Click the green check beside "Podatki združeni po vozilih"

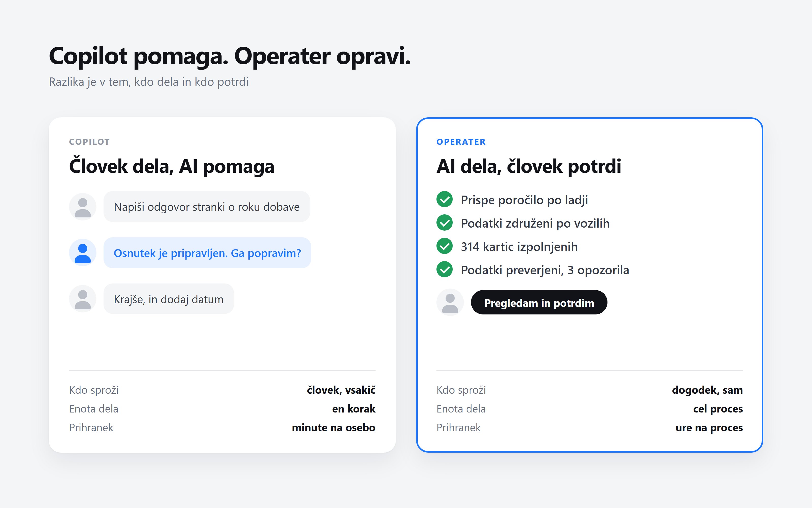tap(445, 223)
